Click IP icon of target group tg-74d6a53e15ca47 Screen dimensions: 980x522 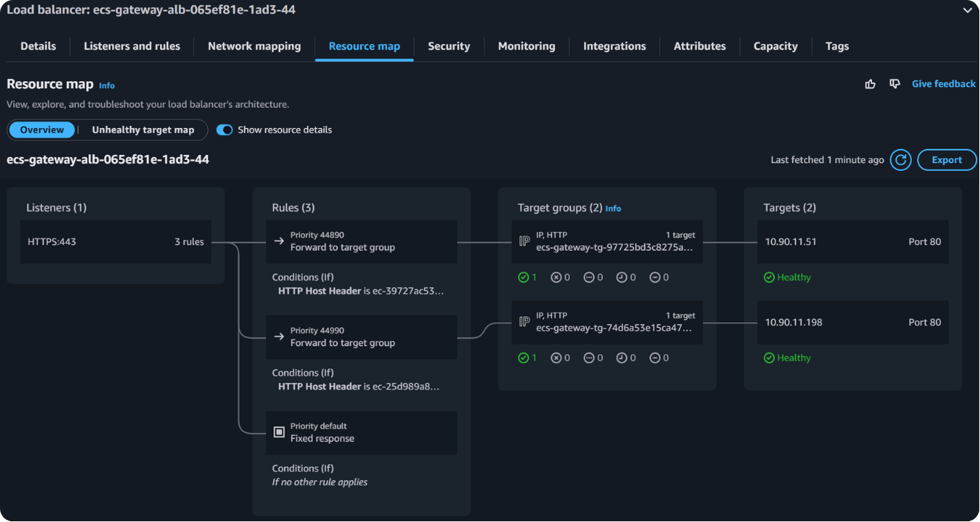524,321
